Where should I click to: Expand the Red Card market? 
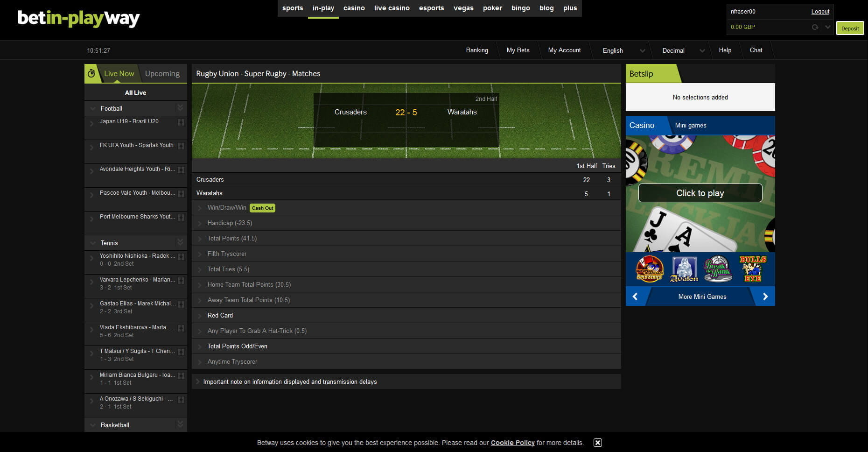406,316
